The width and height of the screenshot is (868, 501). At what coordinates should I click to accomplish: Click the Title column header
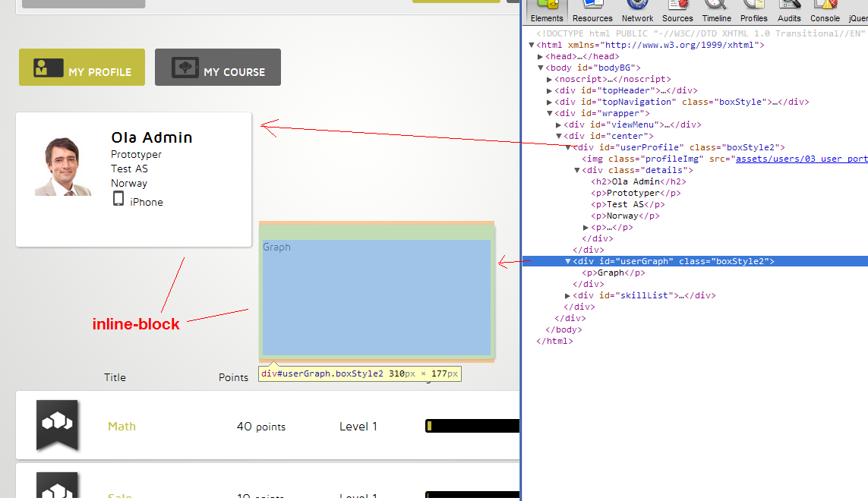pyautogui.click(x=115, y=377)
